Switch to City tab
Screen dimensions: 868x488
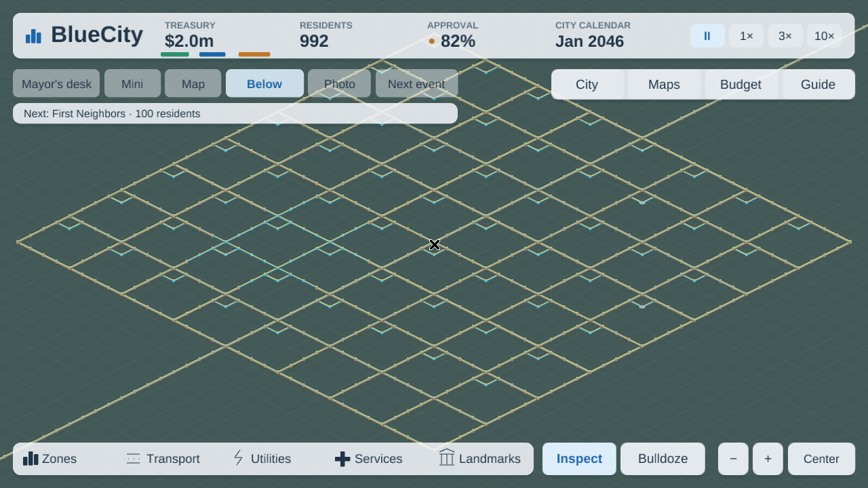click(587, 85)
